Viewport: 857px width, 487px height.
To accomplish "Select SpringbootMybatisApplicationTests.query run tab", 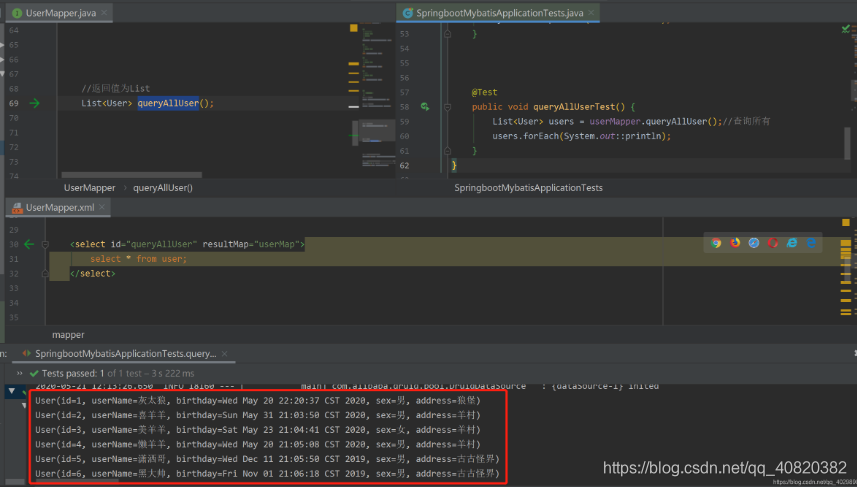I will (x=125, y=354).
